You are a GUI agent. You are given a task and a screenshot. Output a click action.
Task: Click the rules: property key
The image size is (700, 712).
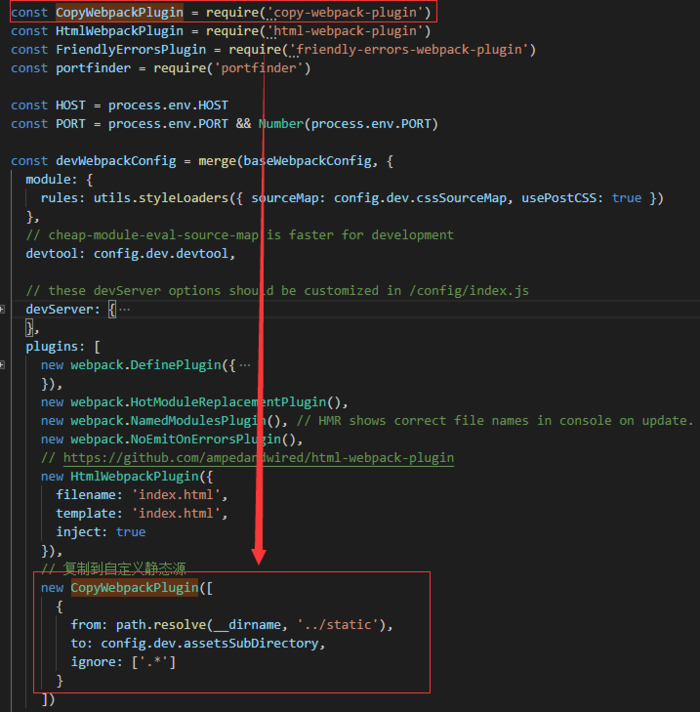63,198
